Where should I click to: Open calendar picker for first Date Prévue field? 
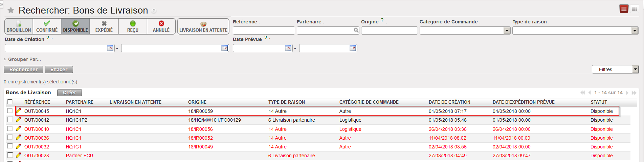[288, 48]
